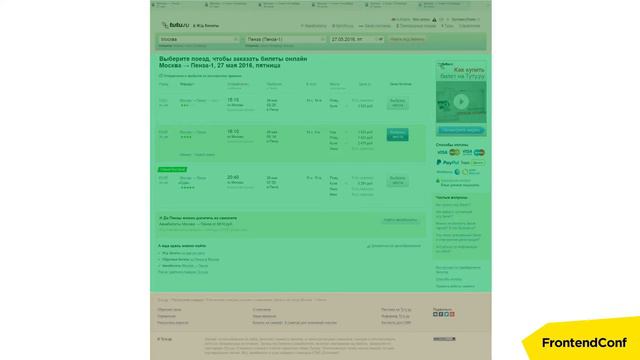640x360 pixels.
Task: Open the red Google+ social icon in footer
Action: pyautogui.click(x=452, y=314)
